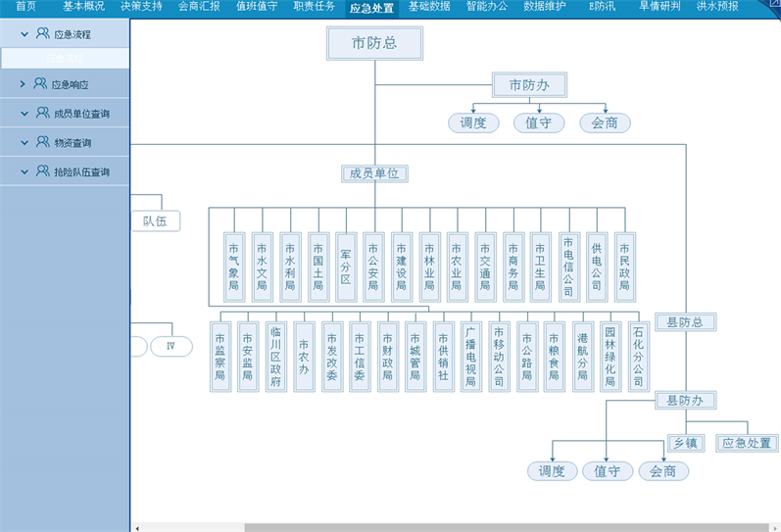Click the people icon beside 抢险队伍查询
The image size is (781, 532).
click(x=42, y=171)
